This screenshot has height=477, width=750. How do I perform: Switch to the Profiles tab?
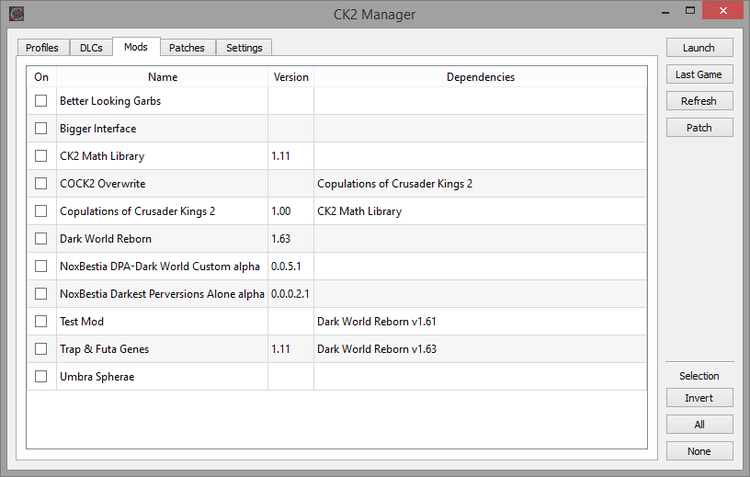point(43,48)
